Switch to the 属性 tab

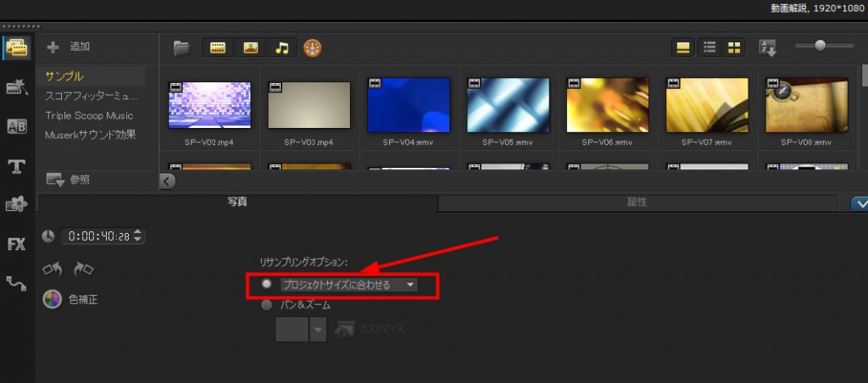point(637,203)
